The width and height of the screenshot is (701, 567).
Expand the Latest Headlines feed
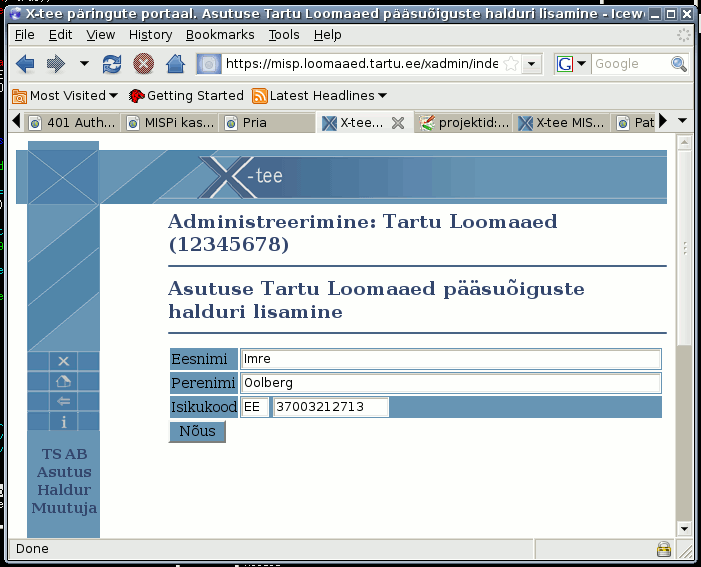319,96
